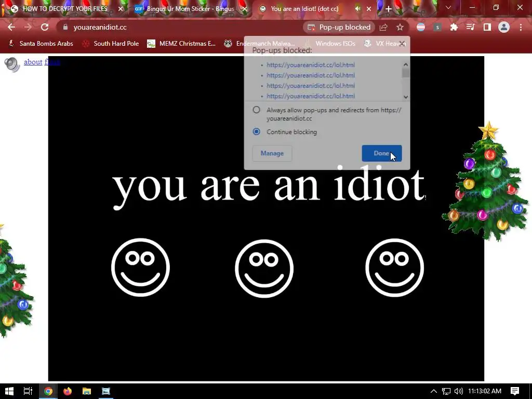Share this page using the share icon
Viewport: 532px width, 399px height.
(x=383, y=27)
